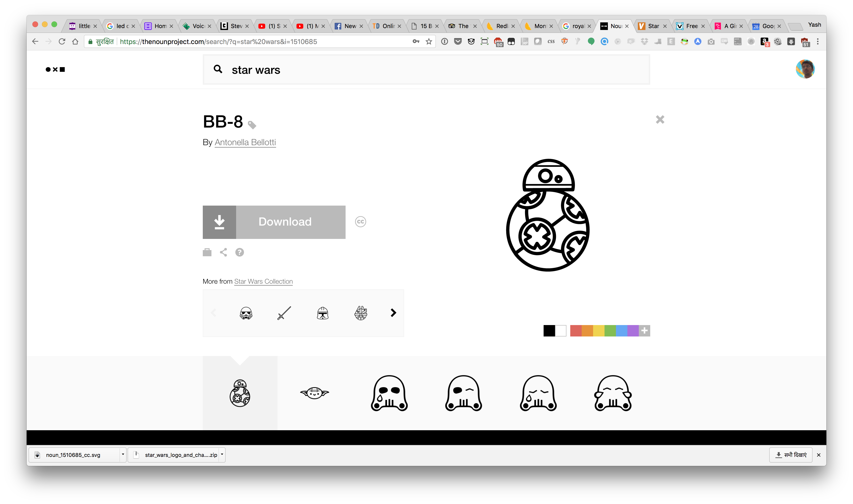Viewport: 853px width, 504px height.
Task: Click the tag icon beside BB-8
Action: (252, 125)
